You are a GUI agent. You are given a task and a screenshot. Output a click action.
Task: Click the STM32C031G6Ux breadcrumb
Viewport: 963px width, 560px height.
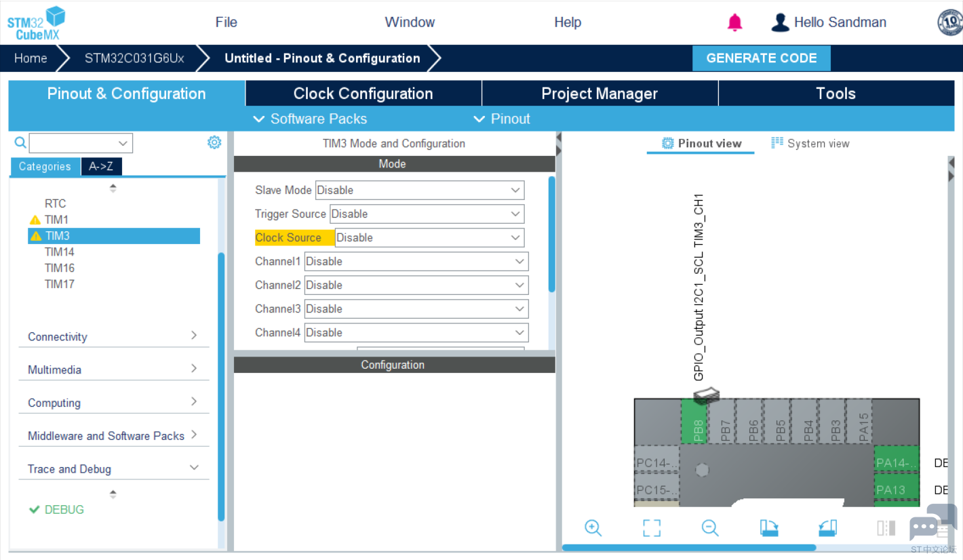(134, 58)
